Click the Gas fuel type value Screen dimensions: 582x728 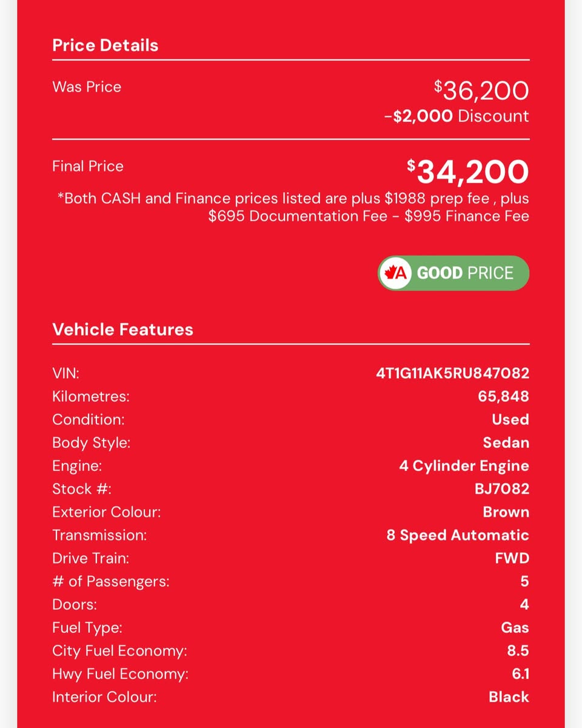coord(515,627)
